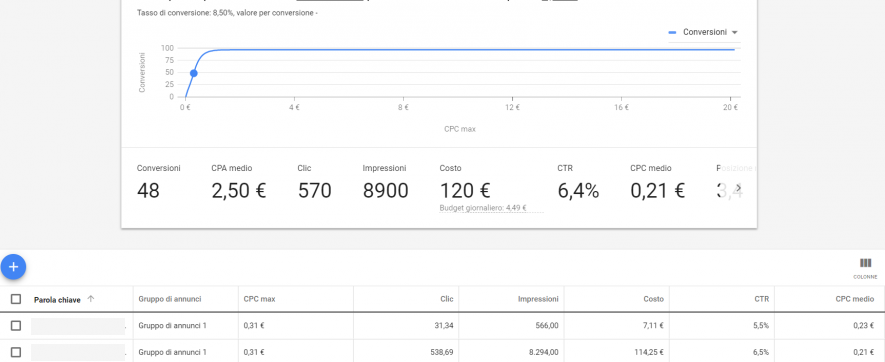Check the first keyword row checkbox
Viewport: 885px width, 362px height.
pyautogui.click(x=16, y=325)
